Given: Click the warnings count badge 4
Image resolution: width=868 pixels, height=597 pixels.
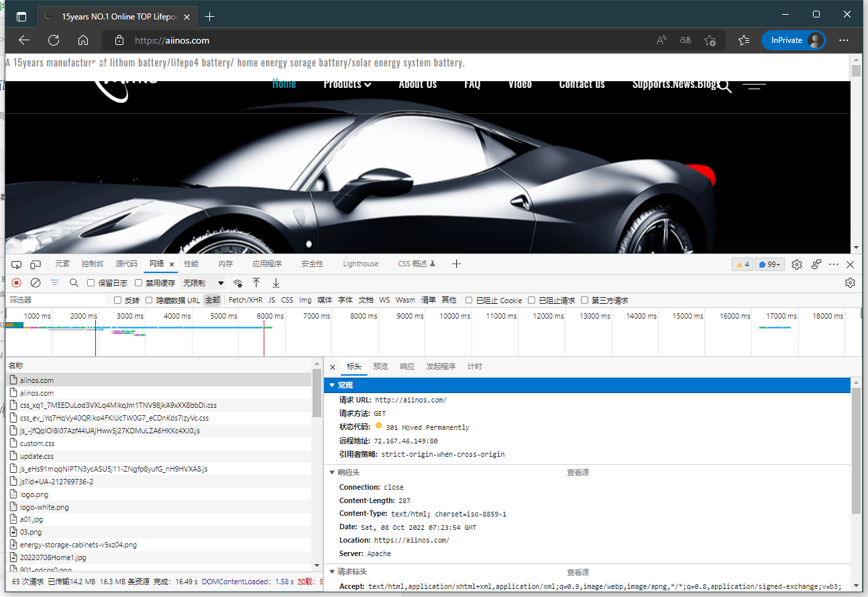Looking at the screenshot, I should pos(743,264).
